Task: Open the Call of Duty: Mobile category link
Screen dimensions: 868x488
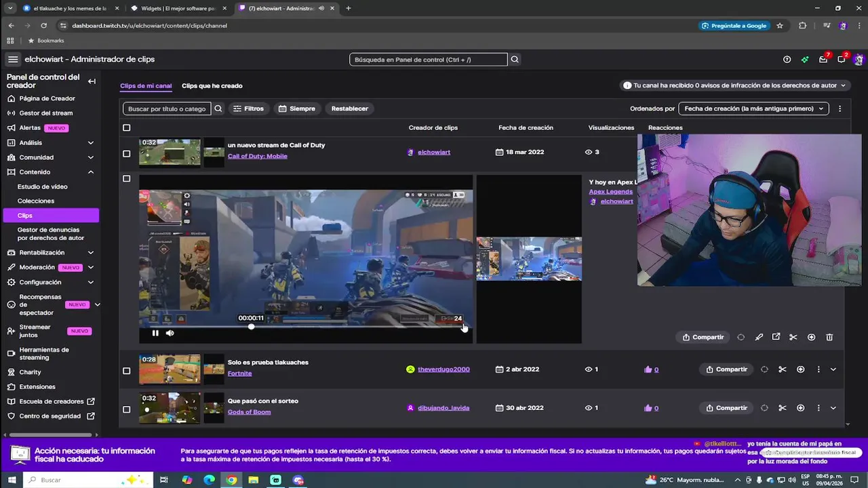Action: click(x=258, y=157)
